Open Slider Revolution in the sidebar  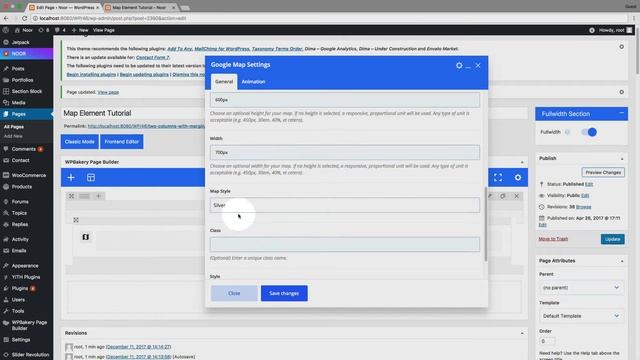point(30,355)
